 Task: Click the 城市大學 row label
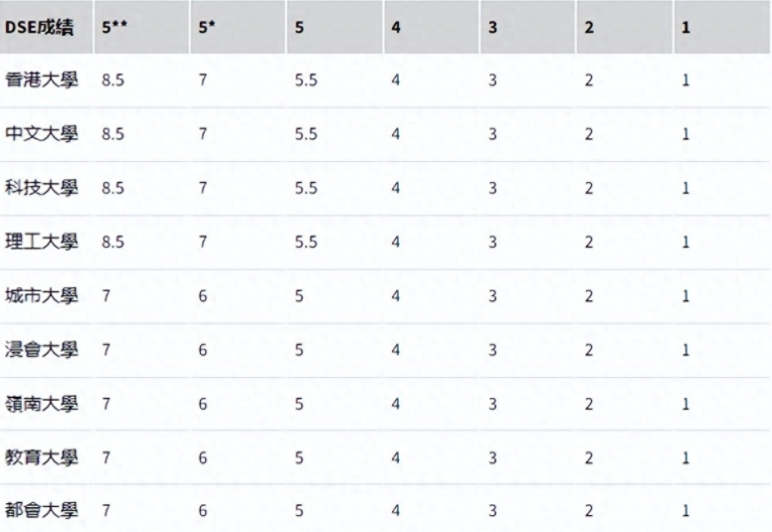click(42, 295)
